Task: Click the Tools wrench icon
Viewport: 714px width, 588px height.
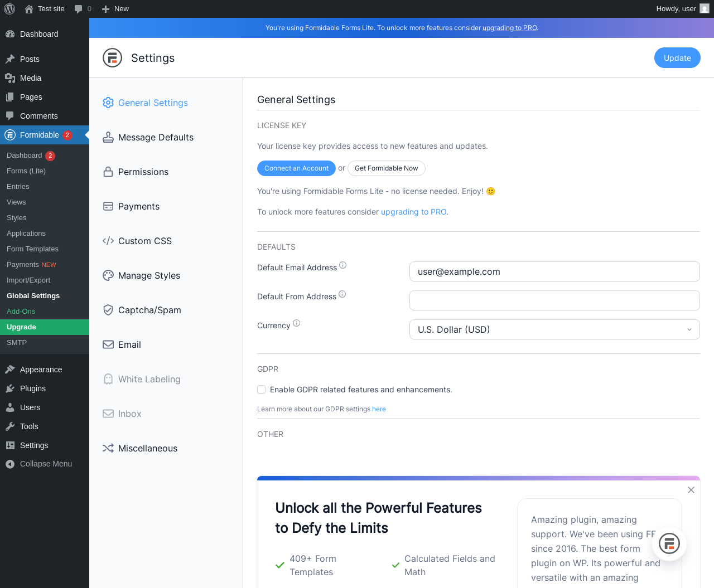Action: tap(10, 426)
